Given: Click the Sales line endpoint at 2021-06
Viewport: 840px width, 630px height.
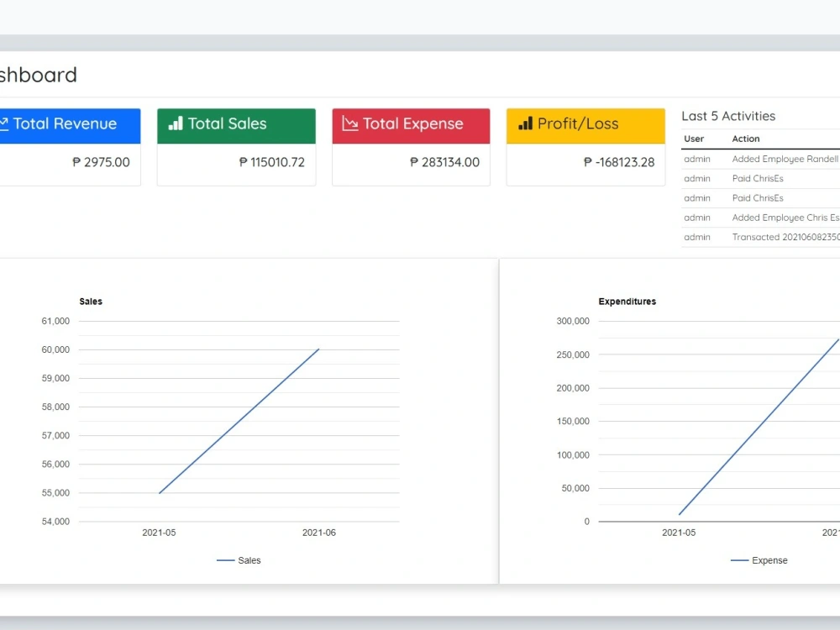Looking at the screenshot, I should pos(318,349).
